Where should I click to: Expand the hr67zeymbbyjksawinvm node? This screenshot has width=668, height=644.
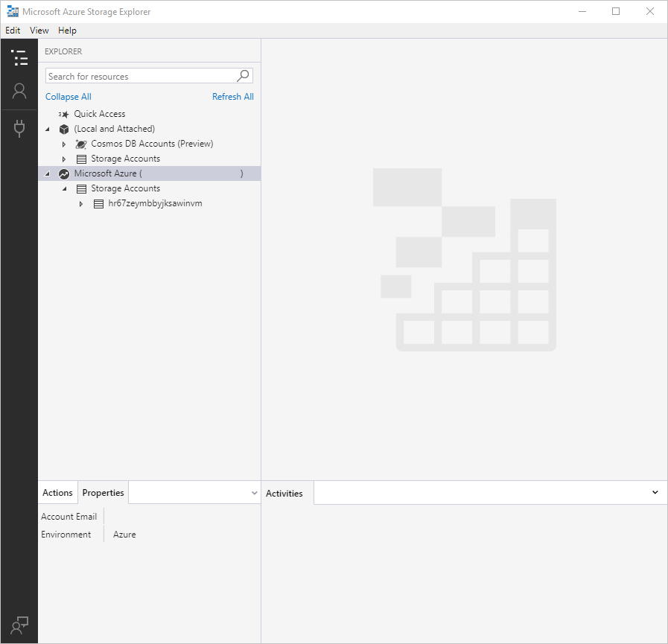[x=81, y=203]
